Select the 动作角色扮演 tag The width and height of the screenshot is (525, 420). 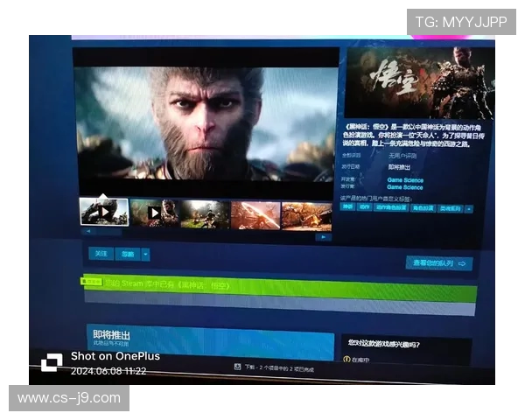point(391,207)
